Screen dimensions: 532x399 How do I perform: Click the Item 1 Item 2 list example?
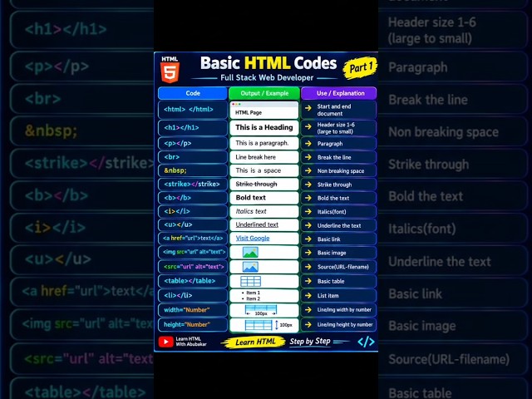(264, 296)
